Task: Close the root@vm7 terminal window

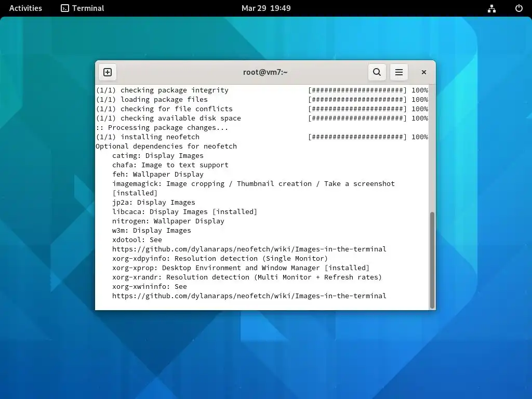Action: 424,72
